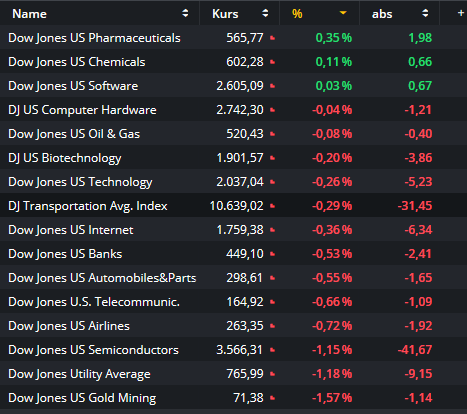
Task: Open DJ US Biotechnology row
Action: coord(233,158)
